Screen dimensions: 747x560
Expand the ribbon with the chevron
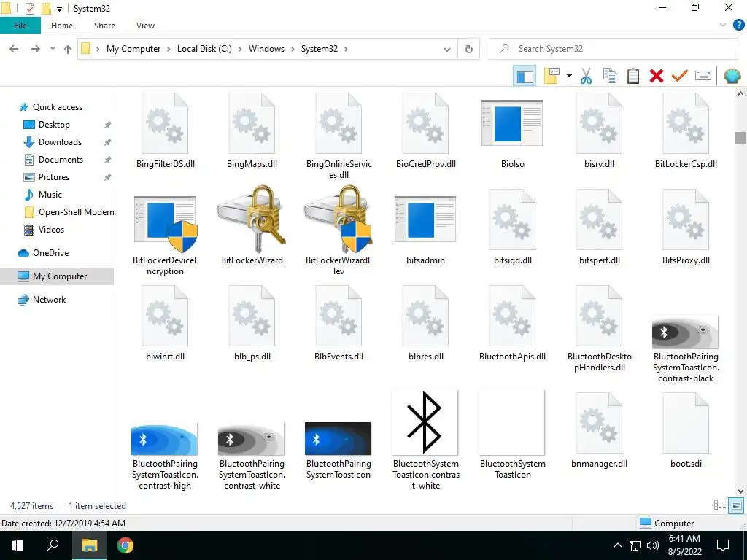tap(723, 26)
